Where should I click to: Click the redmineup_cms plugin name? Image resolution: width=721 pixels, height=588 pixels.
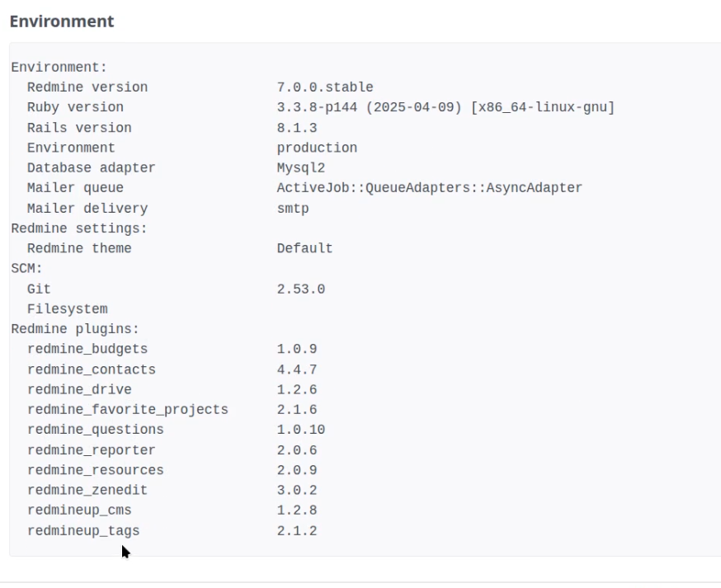click(x=79, y=510)
